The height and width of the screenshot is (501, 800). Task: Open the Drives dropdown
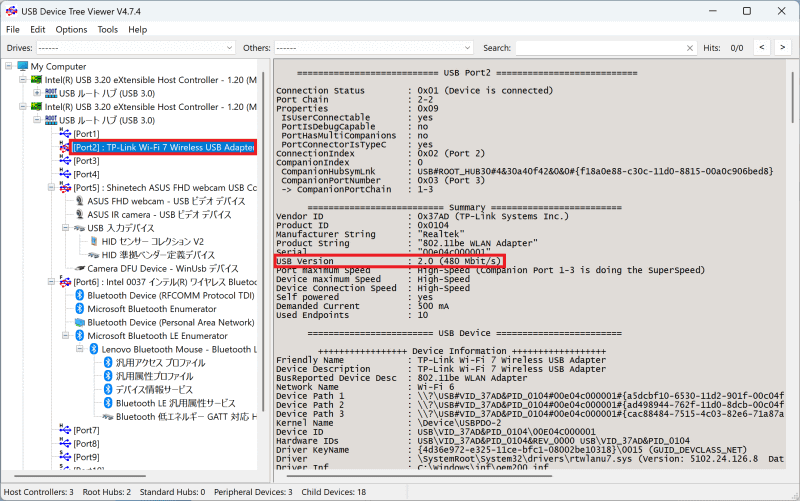[x=136, y=48]
